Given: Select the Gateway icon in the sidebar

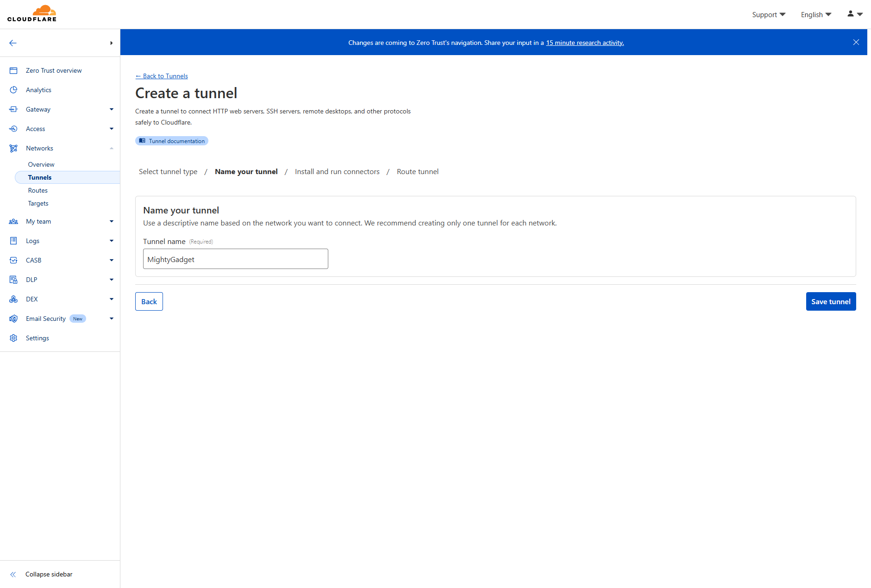Looking at the screenshot, I should [x=13, y=109].
